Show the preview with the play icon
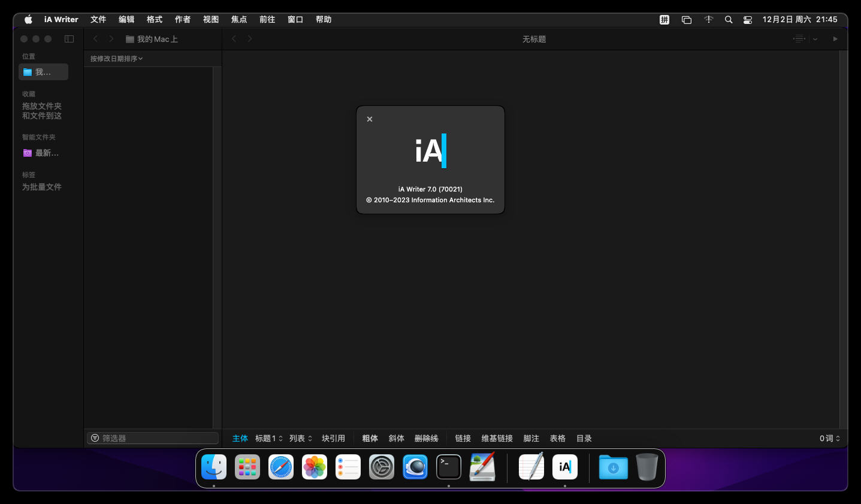Screen dimensions: 861x504 click(x=835, y=39)
